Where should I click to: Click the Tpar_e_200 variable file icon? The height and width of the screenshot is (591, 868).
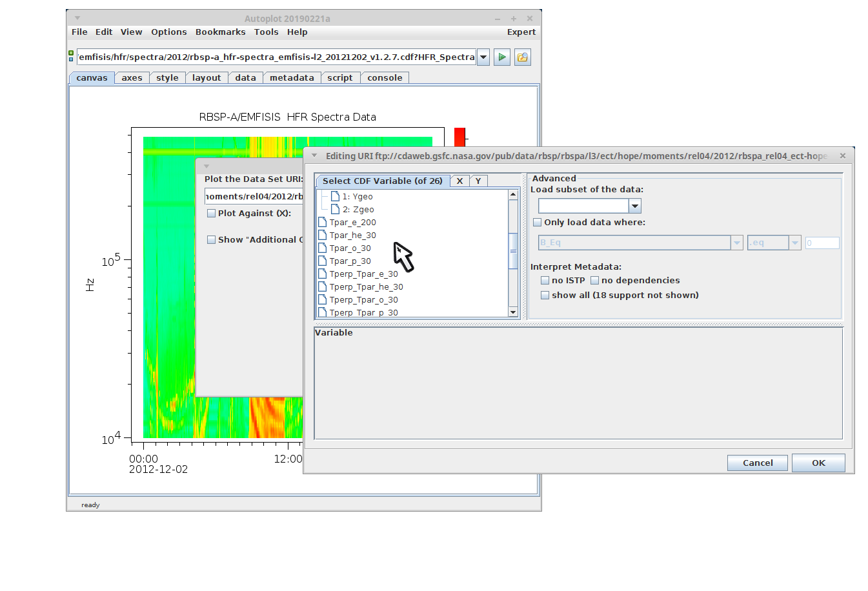[323, 222]
